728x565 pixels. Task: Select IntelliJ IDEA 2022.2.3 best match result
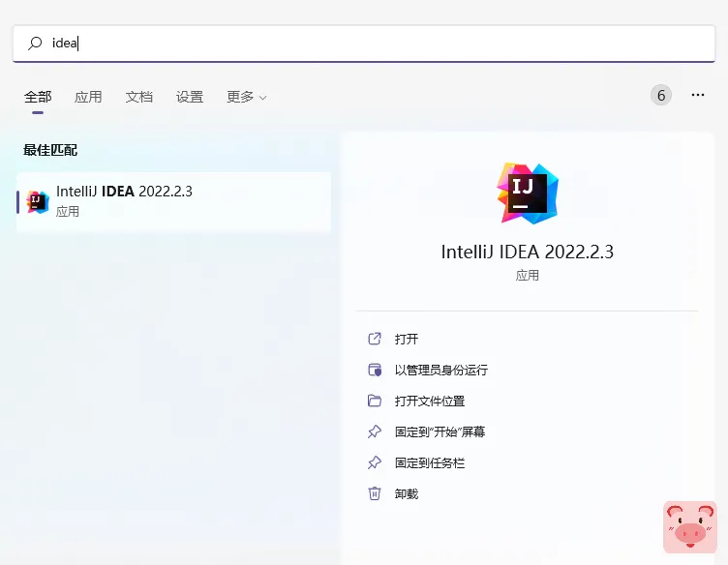(174, 202)
